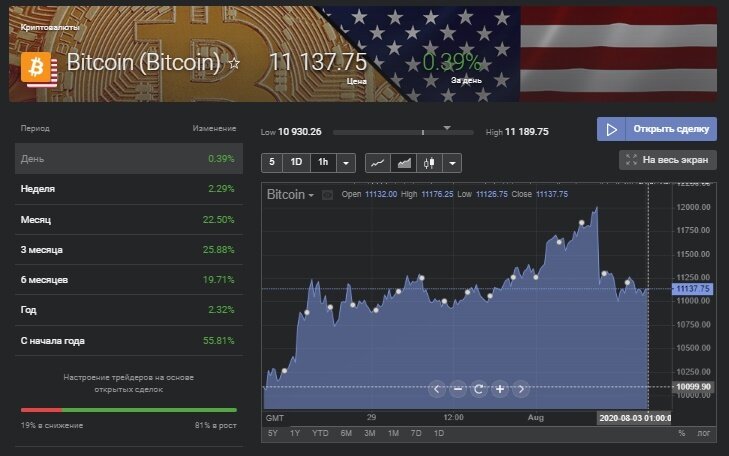Reset the chart view with refresh icon
This screenshot has height=456, width=729.
479,389
